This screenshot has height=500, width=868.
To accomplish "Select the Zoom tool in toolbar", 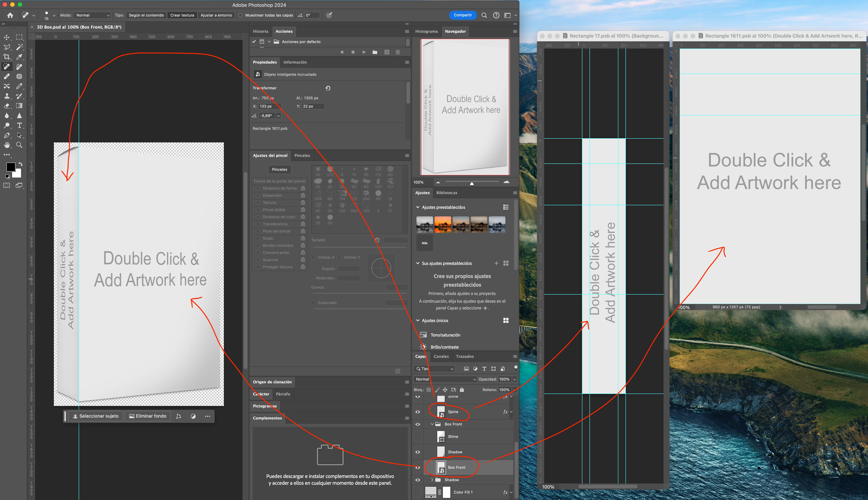I will point(19,145).
